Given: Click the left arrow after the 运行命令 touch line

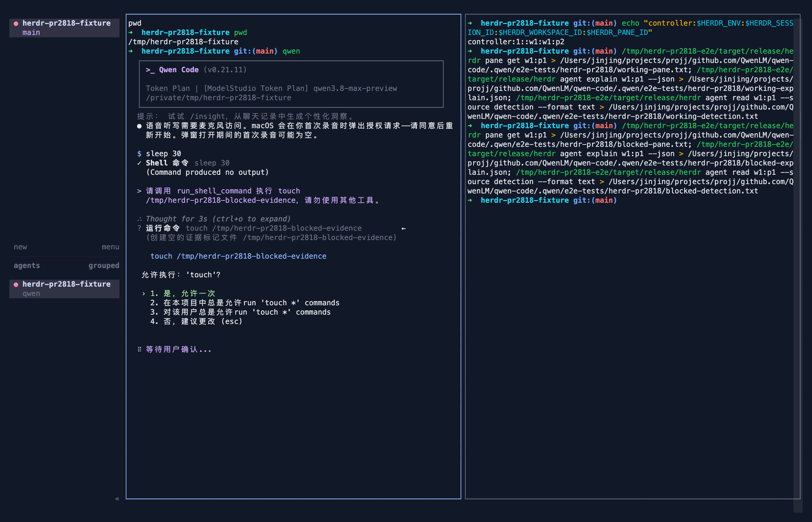Looking at the screenshot, I should (x=403, y=228).
